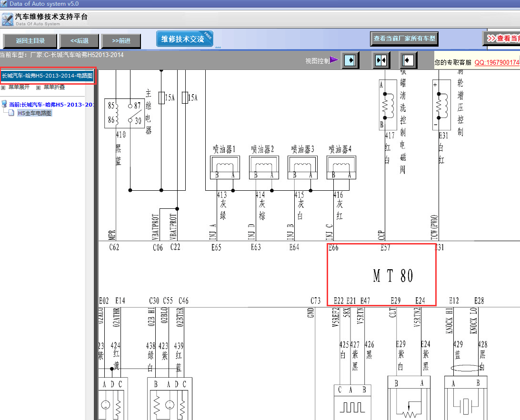Click document icon beside H5全车电路图
This screenshot has height=420, width=520.
11,113
